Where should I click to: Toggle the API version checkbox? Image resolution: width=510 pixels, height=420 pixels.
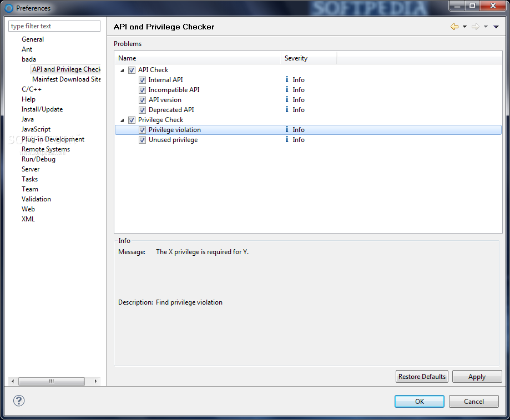point(142,100)
